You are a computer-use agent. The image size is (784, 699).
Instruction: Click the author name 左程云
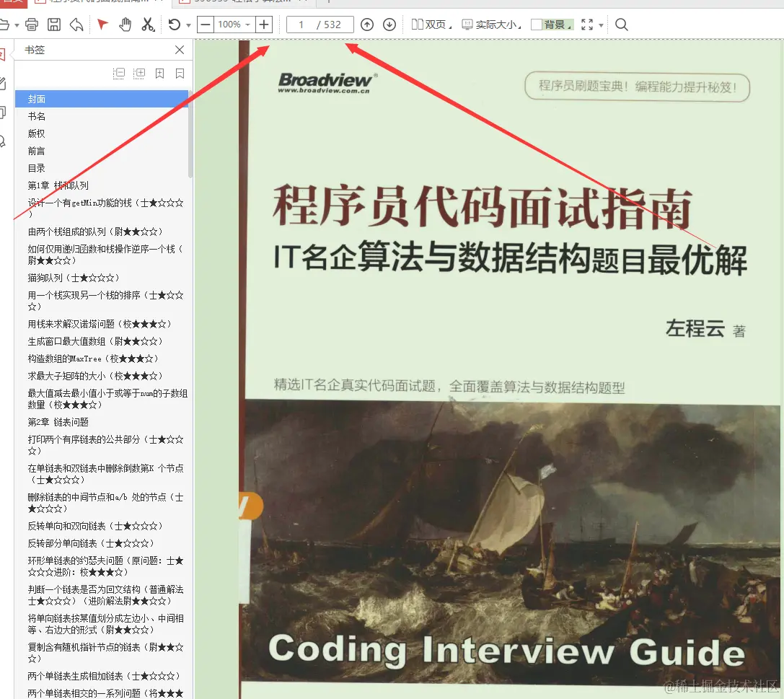coord(695,328)
